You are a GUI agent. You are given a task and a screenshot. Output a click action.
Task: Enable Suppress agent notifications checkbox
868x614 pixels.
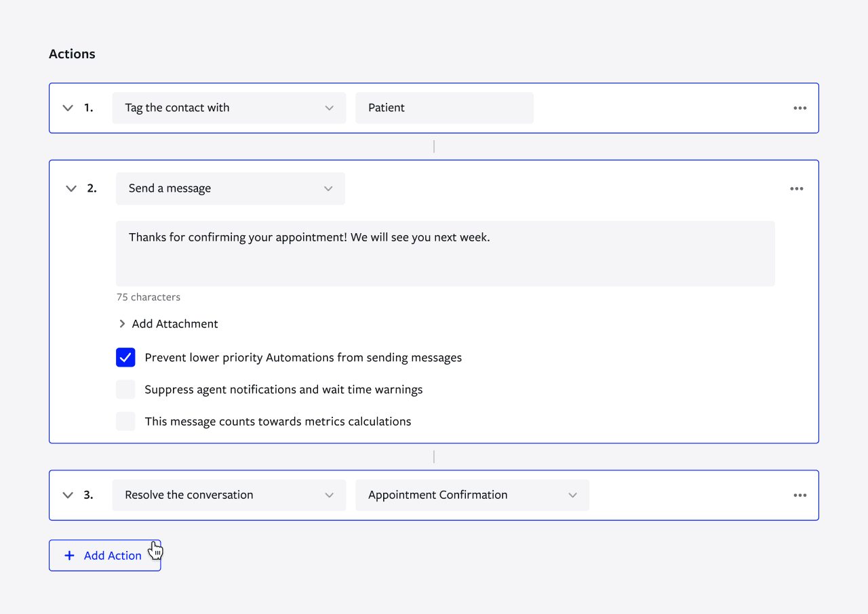point(125,389)
